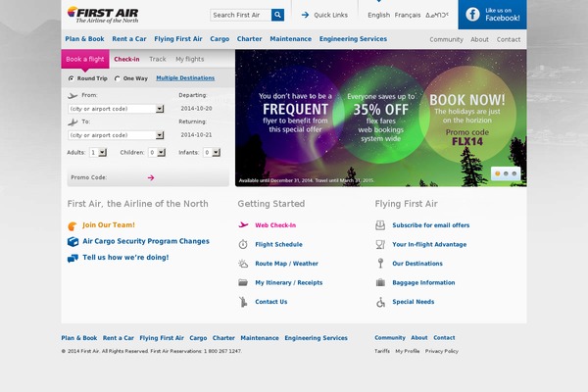This screenshot has width=588, height=392.
Task: Open the Flight Schedule link
Action: pyautogui.click(x=278, y=245)
